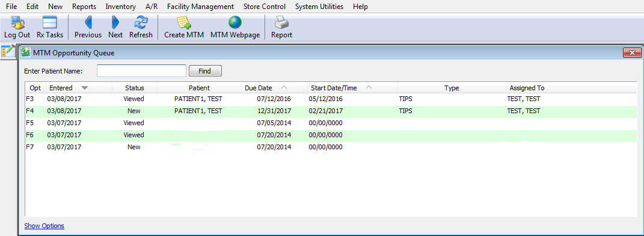The width and height of the screenshot is (644, 236).
Task: Click TEST, TEST assigned in row F4
Action: tap(524, 111)
